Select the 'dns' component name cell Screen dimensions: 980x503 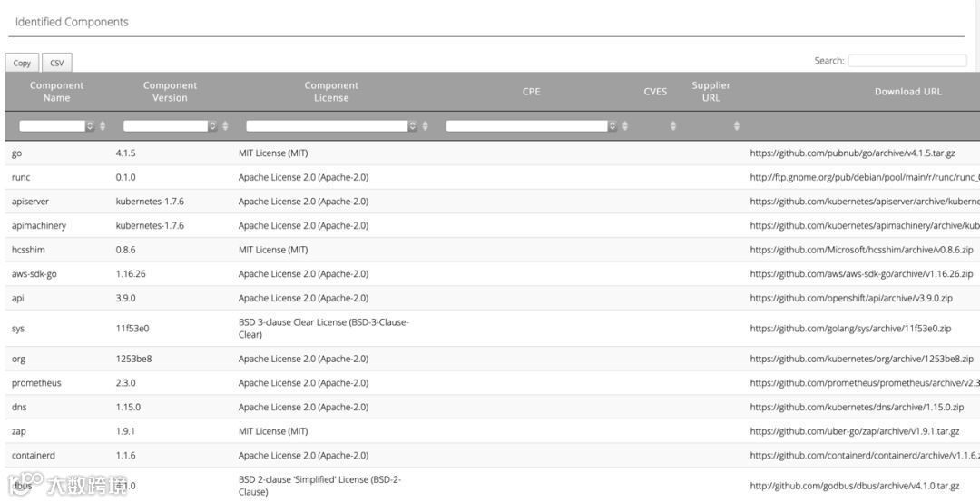[x=19, y=408]
